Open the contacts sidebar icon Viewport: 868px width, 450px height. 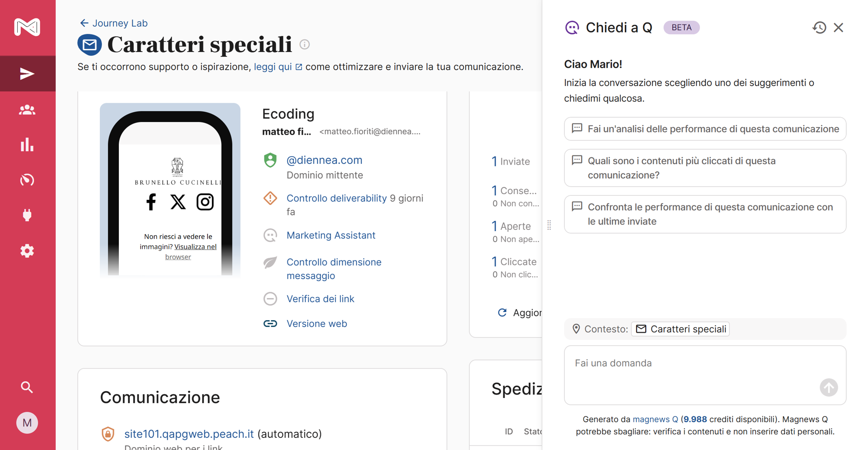(27, 110)
